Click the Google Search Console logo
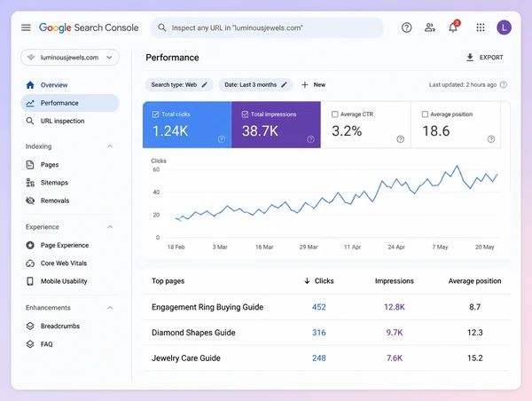Image resolution: width=532 pixels, height=401 pixels. click(89, 28)
